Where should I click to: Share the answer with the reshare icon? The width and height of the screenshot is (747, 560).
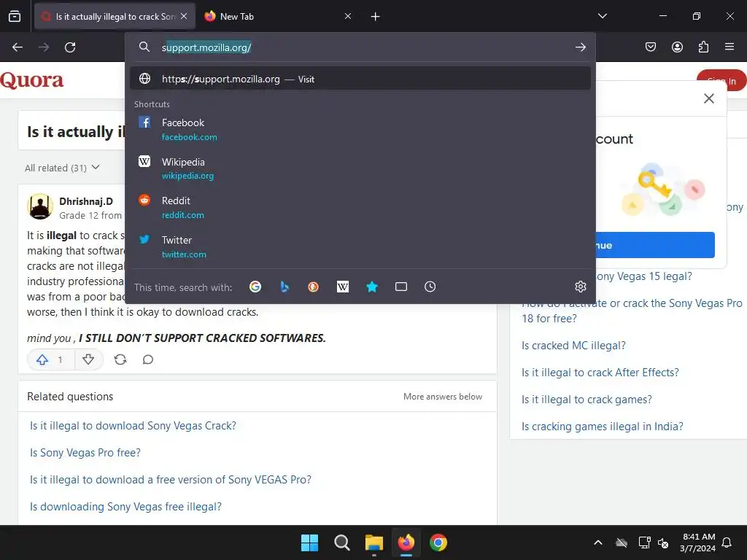click(x=120, y=359)
